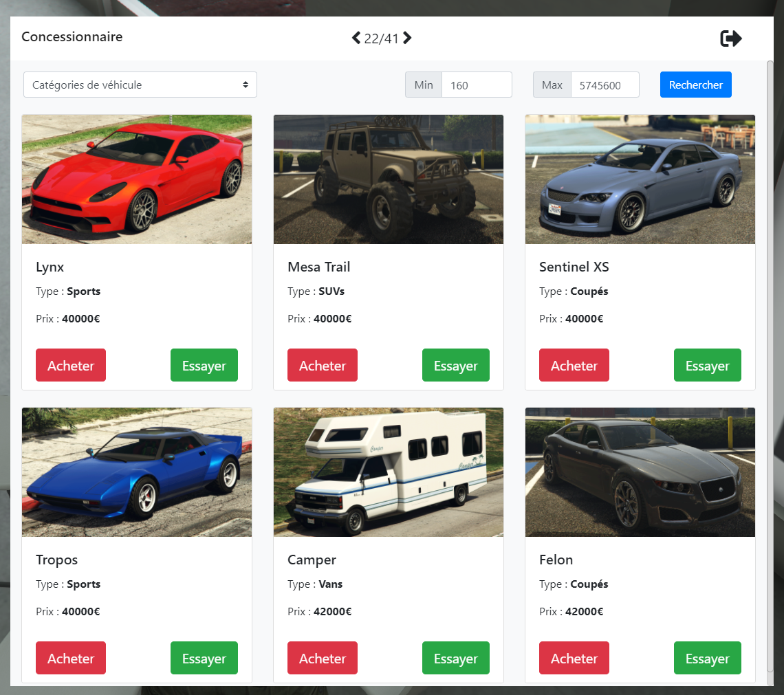Screen dimensions: 784x695
Task: Go back to the previous vehicle page
Action: click(x=356, y=38)
